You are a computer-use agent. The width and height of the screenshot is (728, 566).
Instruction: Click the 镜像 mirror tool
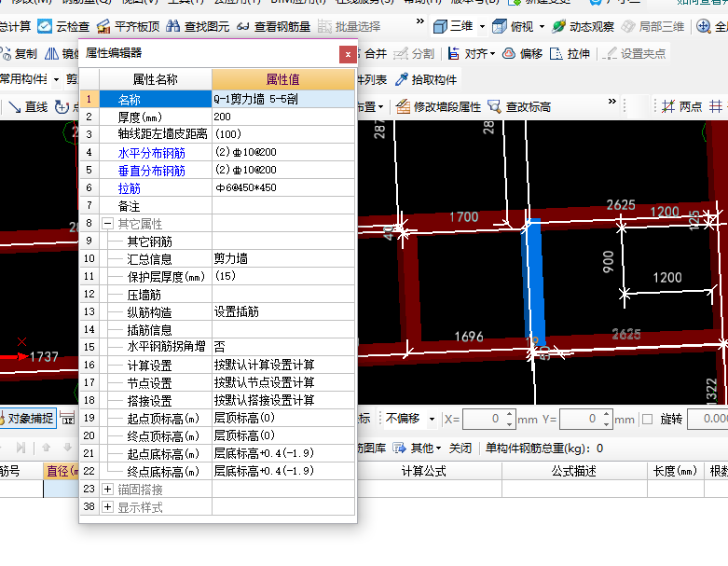62,54
